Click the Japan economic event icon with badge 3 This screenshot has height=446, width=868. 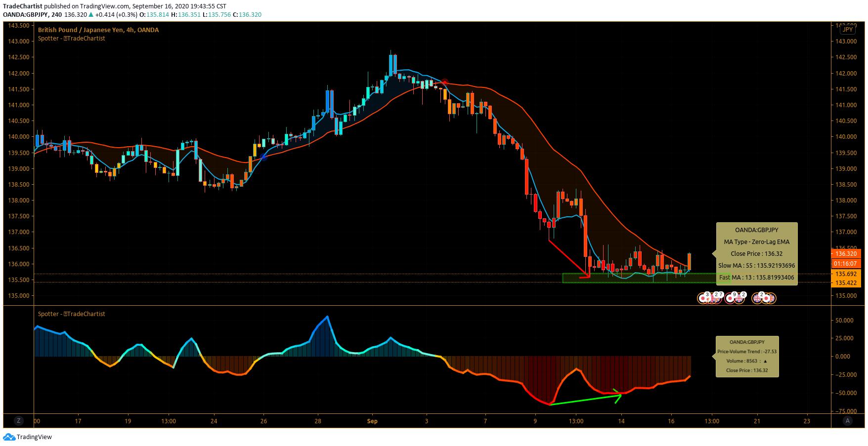point(703,298)
